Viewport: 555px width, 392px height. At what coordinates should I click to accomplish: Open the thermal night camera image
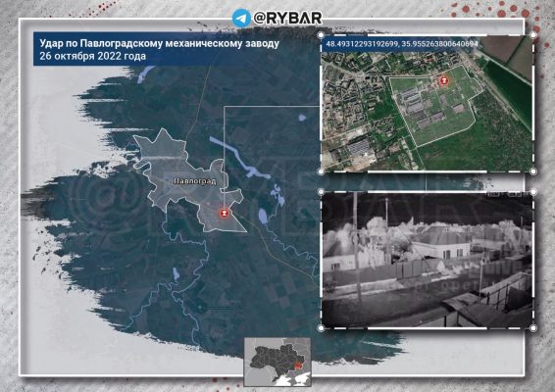click(x=428, y=260)
